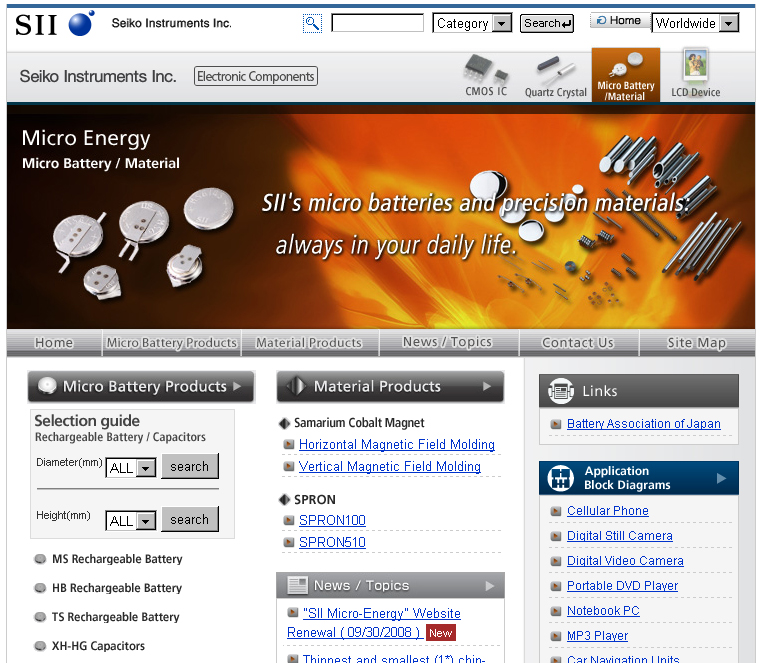This screenshot has height=663, width=762.
Task: Open the LCD Device category icon
Action: (x=695, y=74)
